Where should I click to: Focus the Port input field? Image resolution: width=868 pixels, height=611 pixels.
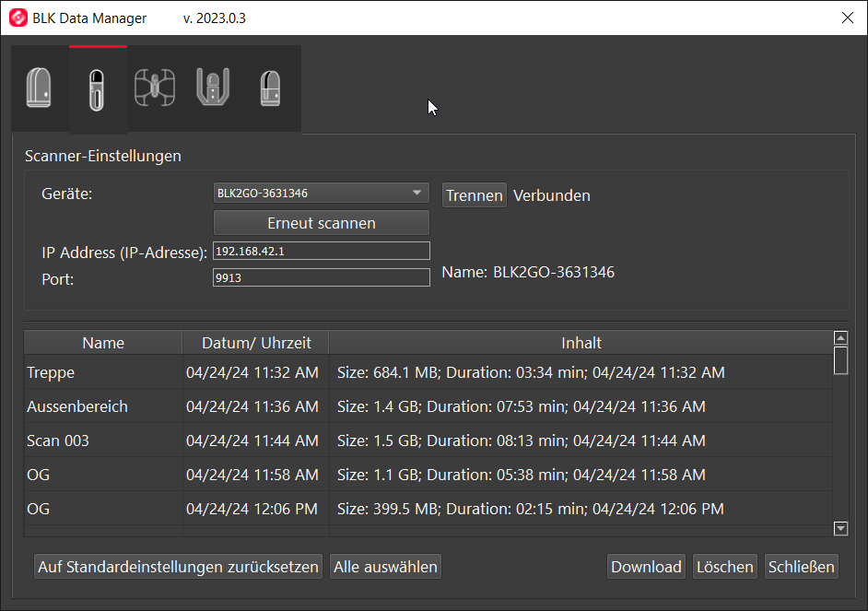point(321,277)
